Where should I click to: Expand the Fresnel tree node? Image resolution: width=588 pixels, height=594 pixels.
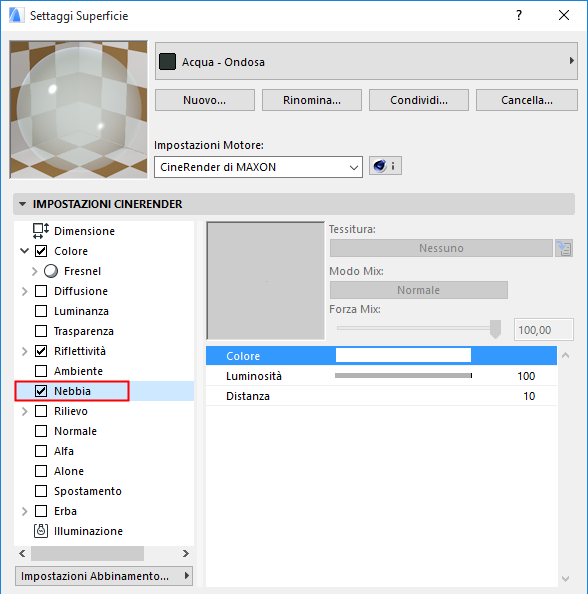34,271
